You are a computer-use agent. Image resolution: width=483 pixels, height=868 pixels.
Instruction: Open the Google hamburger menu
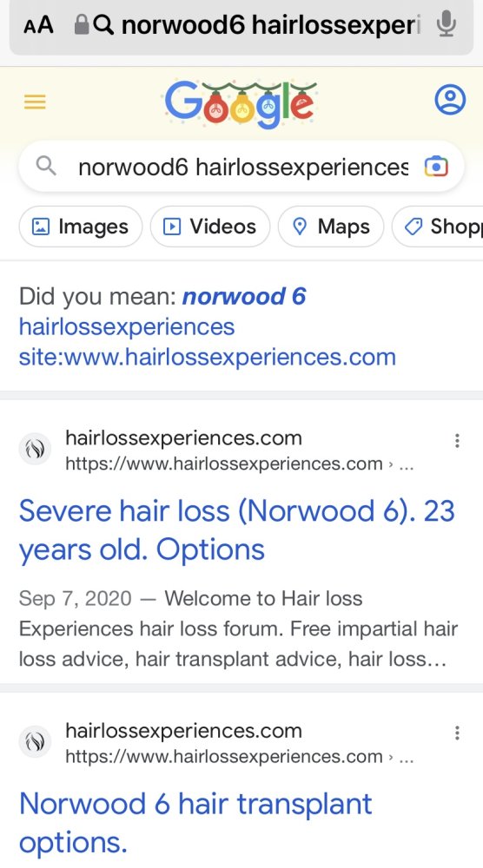coord(35,102)
